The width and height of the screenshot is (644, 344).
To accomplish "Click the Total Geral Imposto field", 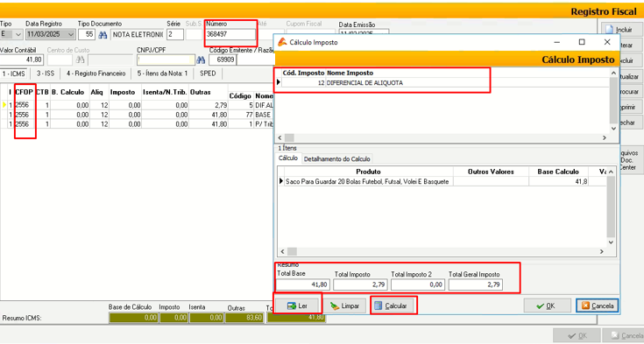I will (475, 284).
